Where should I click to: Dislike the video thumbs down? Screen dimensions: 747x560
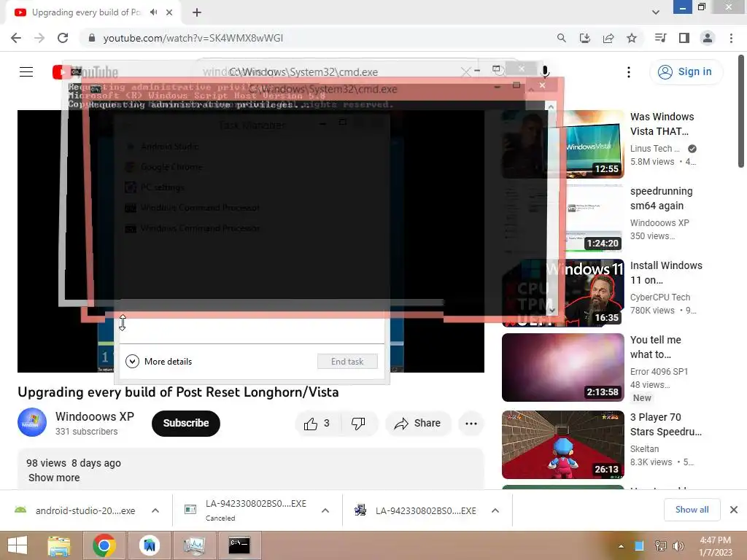click(x=358, y=424)
